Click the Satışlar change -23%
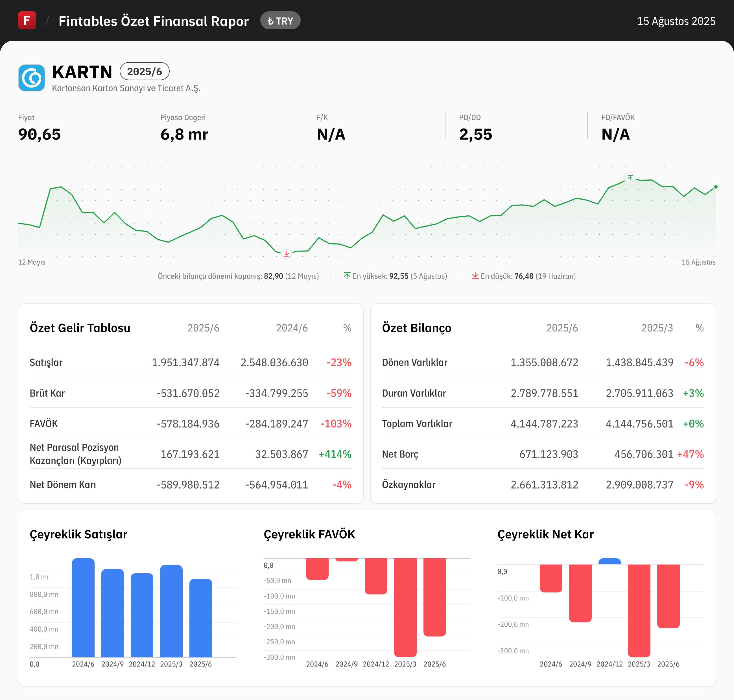The height and width of the screenshot is (700, 734). 339,362
